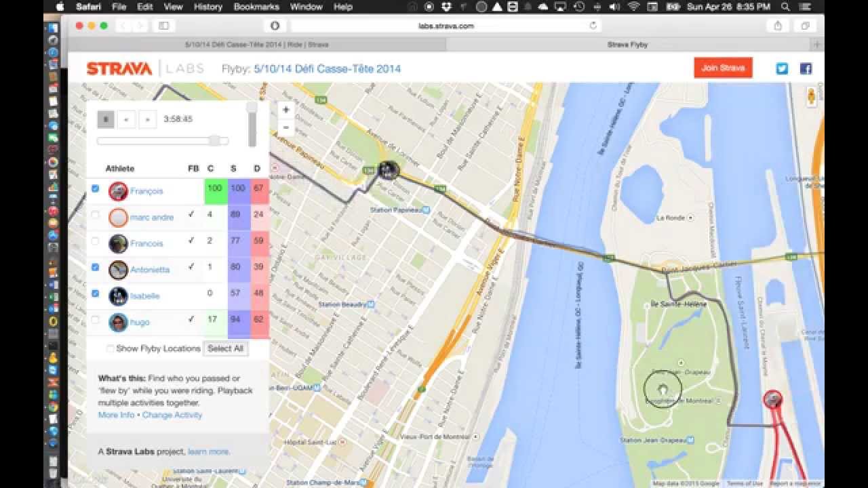Show all tabs in Safari
The image size is (868, 488).
[805, 26]
